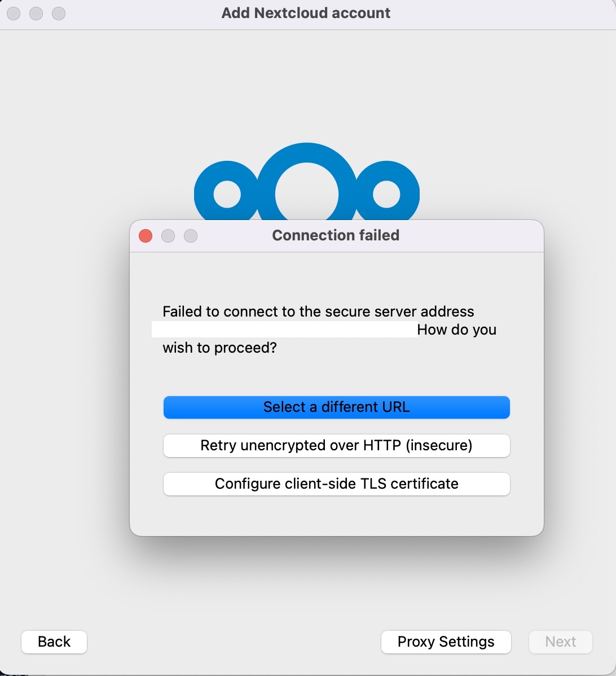Close the Connection failed dialog with red button
This screenshot has height=676, width=616.
click(x=146, y=236)
